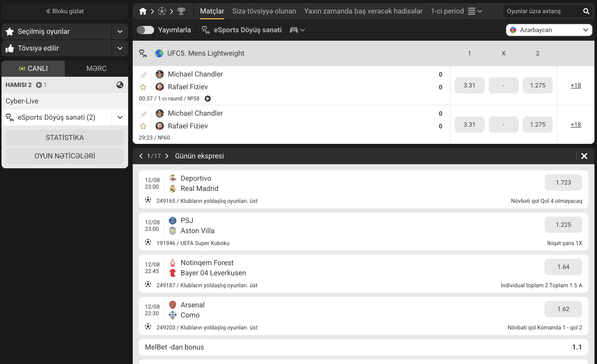Click the Notinqem Forest club crest
The image size is (597, 364).
click(x=173, y=263)
